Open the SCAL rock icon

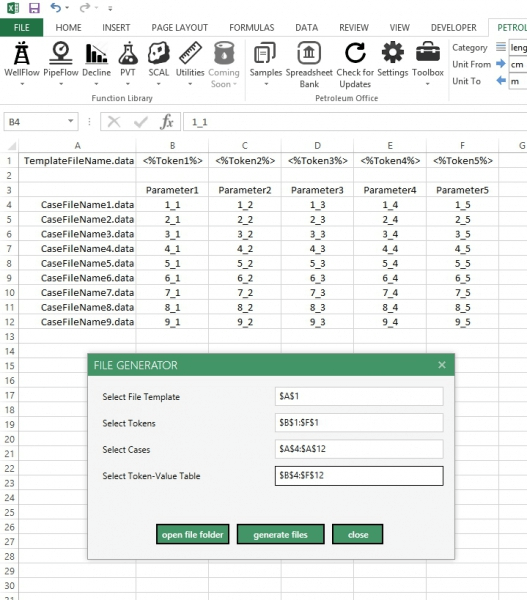pos(159,54)
